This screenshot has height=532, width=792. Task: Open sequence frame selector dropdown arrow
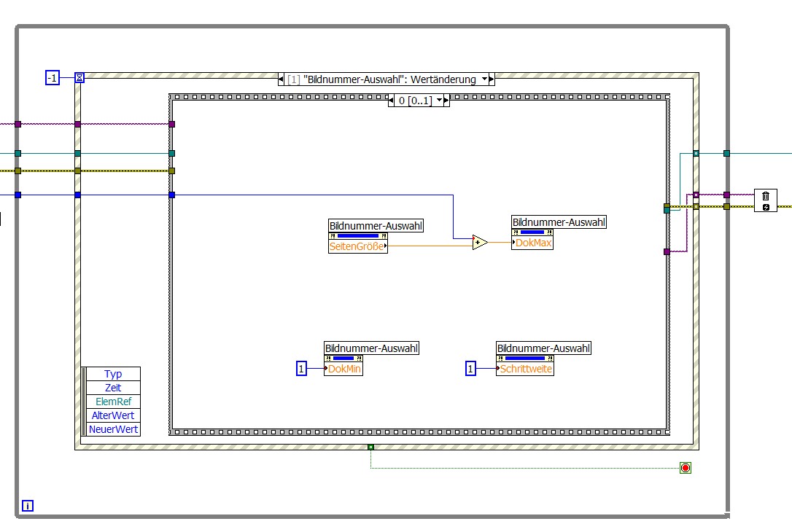(439, 101)
